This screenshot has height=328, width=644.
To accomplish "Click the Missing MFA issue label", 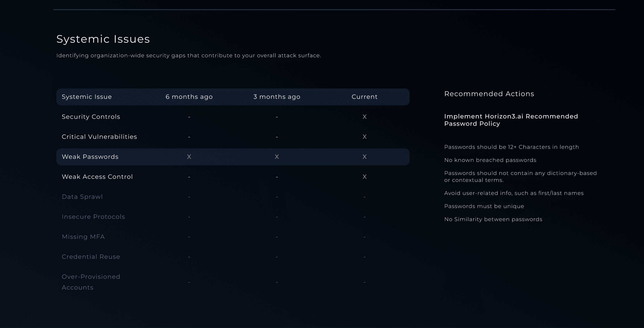I will tap(83, 237).
